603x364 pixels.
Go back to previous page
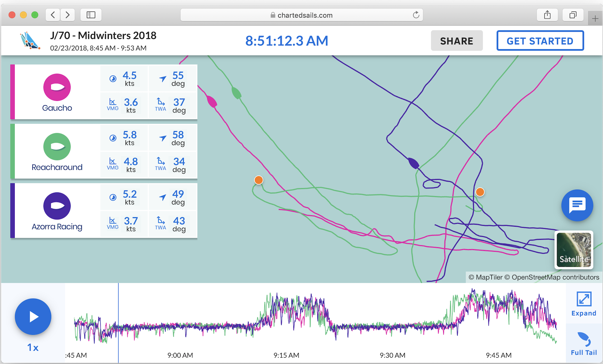(53, 15)
